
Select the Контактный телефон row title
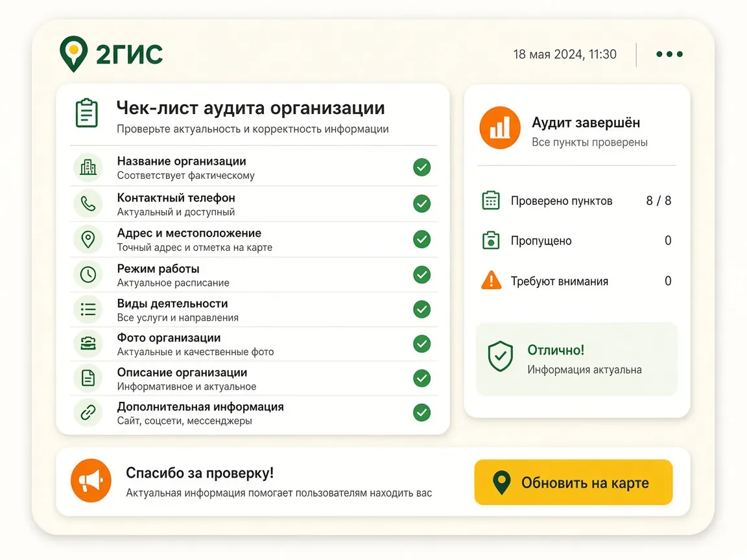point(176,198)
